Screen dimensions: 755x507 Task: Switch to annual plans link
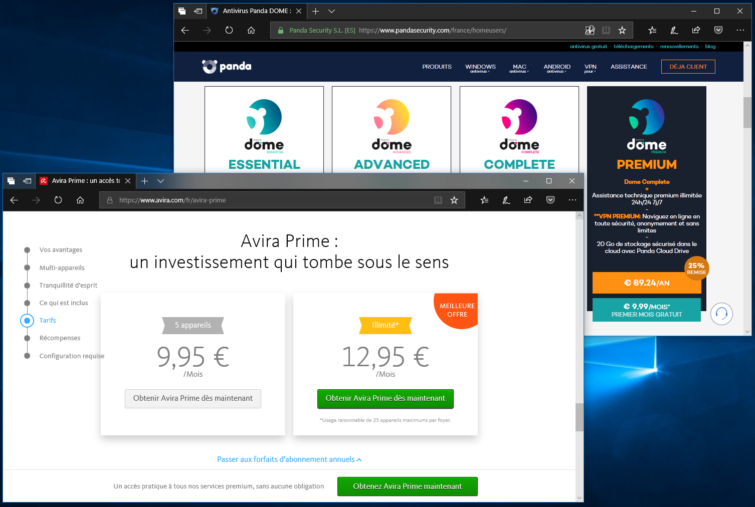click(289, 459)
